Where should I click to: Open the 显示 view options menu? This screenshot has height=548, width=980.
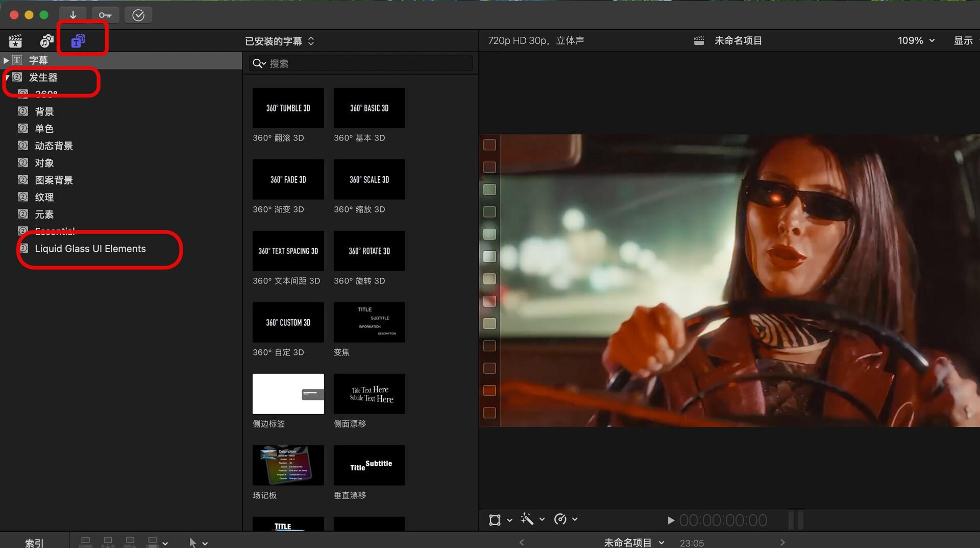point(963,40)
